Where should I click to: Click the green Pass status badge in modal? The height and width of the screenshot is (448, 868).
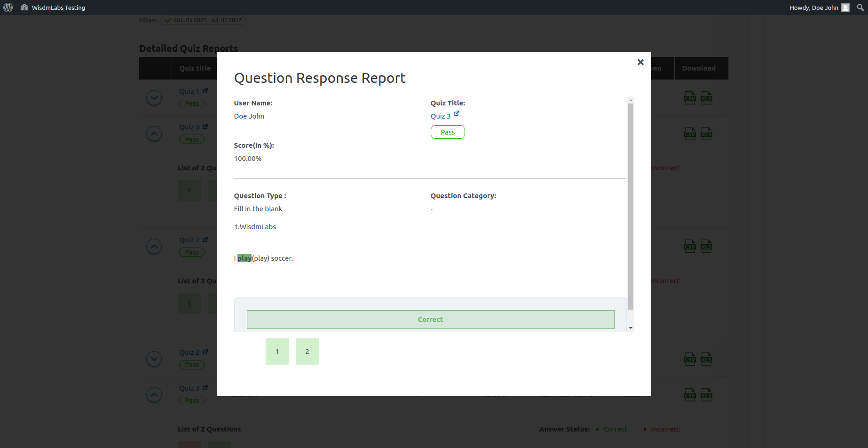[x=448, y=132]
